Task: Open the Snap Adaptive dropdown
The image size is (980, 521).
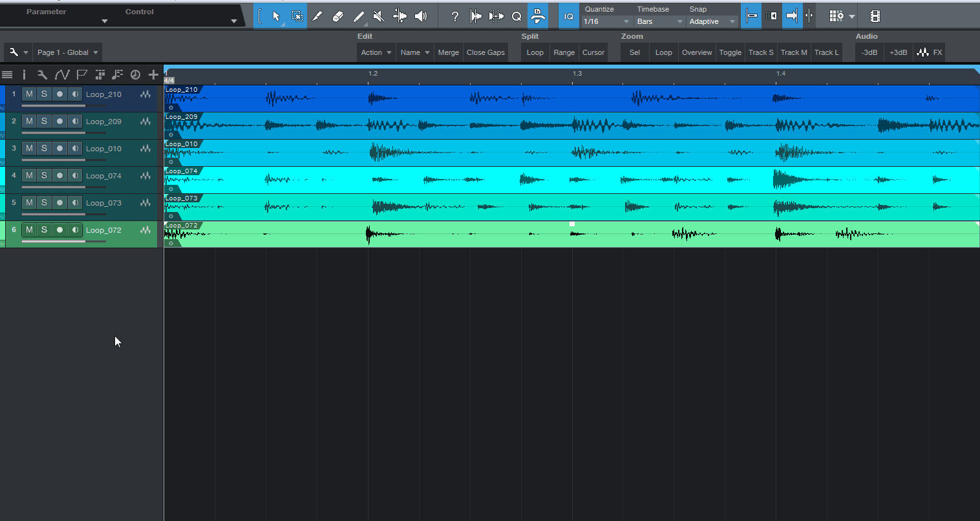Action: coord(712,21)
